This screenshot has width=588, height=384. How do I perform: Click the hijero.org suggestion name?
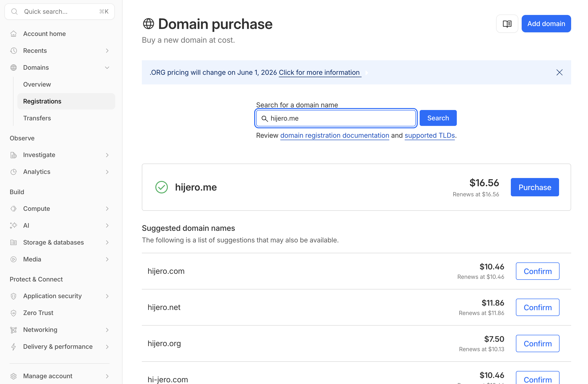(x=164, y=344)
